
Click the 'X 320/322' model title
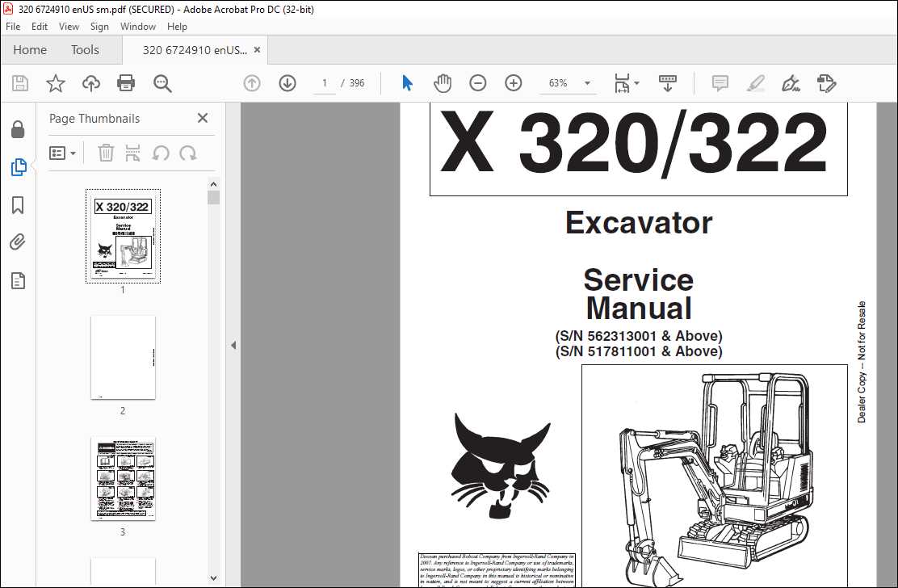point(633,143)
